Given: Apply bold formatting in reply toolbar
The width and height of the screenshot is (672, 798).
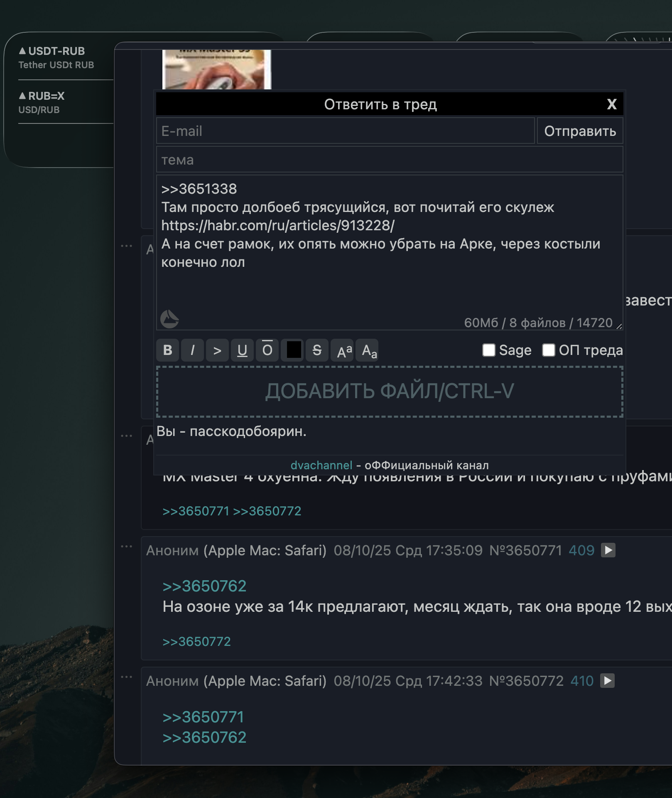Looking at the screenshot, I should click(x=167, y=350).
